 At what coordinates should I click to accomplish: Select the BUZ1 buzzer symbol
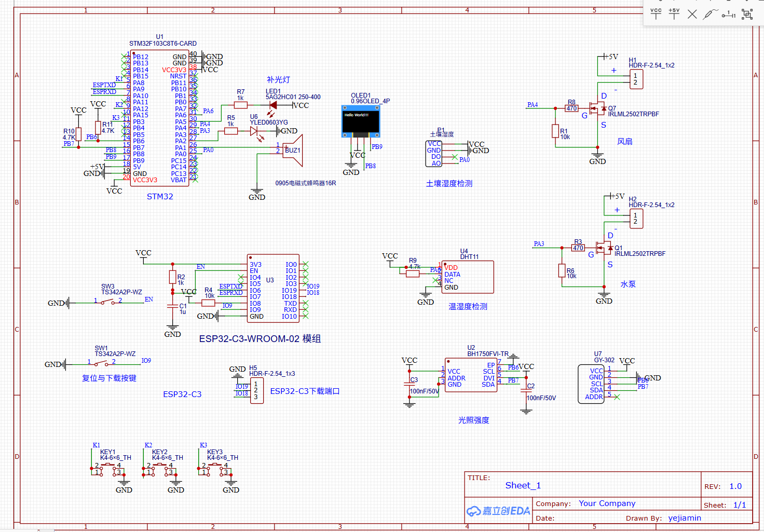point(293,151)
